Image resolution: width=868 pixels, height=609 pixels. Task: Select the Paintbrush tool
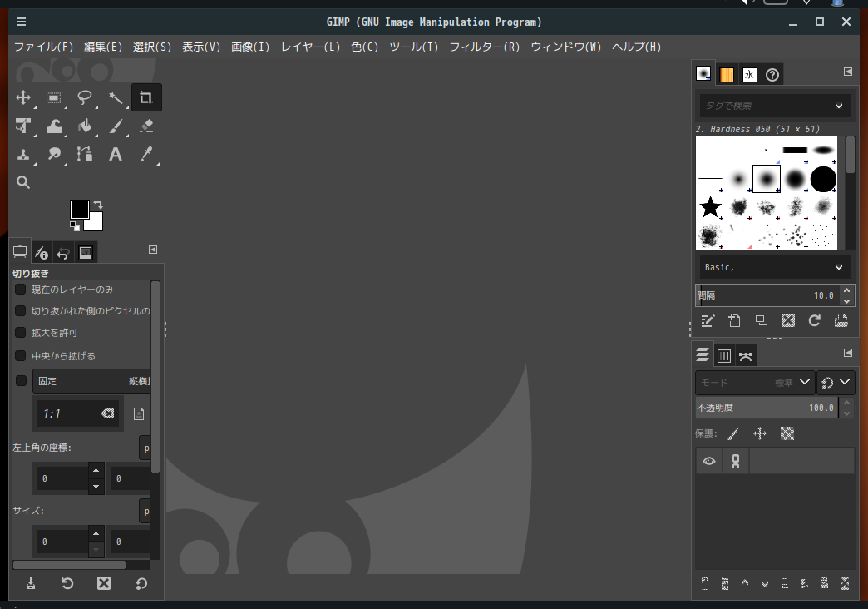[x=116, y=126]
